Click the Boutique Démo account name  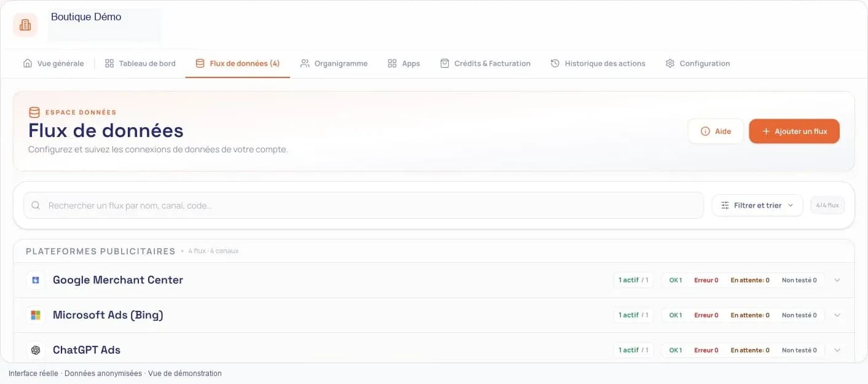coord(86,17)
